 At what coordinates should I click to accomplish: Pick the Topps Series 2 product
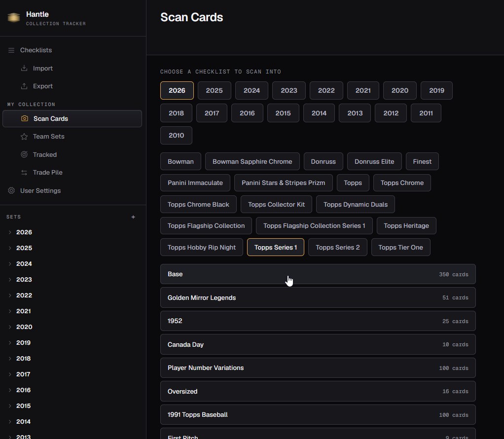[x=337, y=247]
